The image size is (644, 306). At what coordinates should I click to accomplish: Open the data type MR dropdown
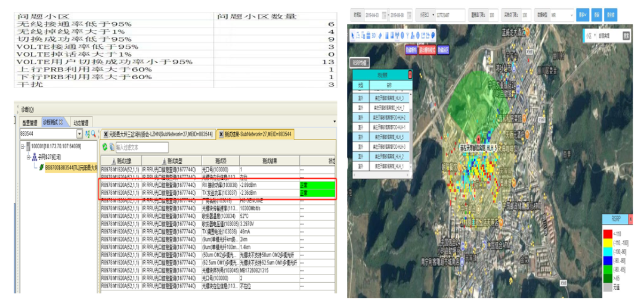[572, 15]
